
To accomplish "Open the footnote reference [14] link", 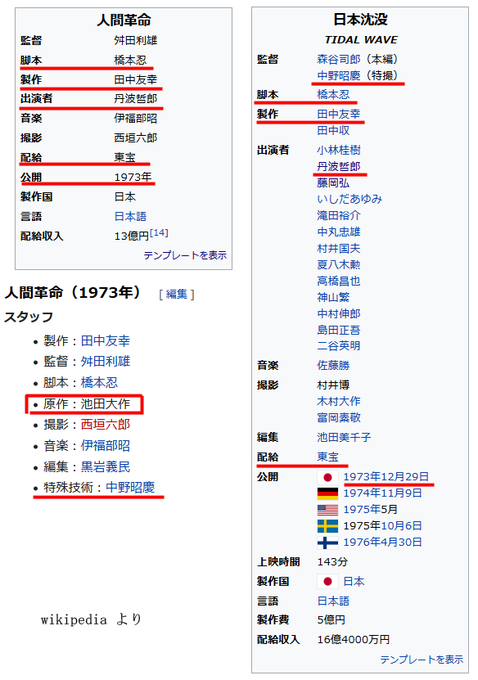I will tap(159, 233).
